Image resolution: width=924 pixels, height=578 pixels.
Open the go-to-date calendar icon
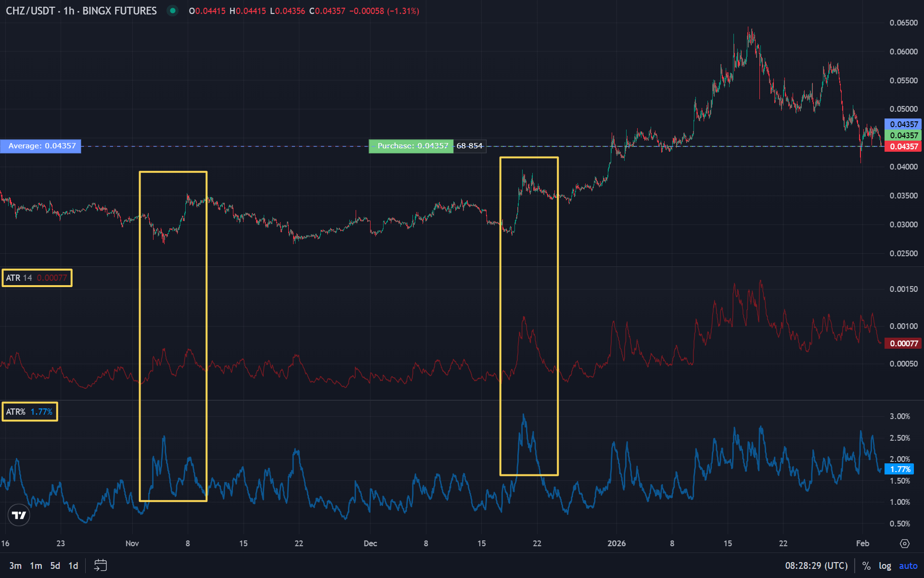coord(101,565)
